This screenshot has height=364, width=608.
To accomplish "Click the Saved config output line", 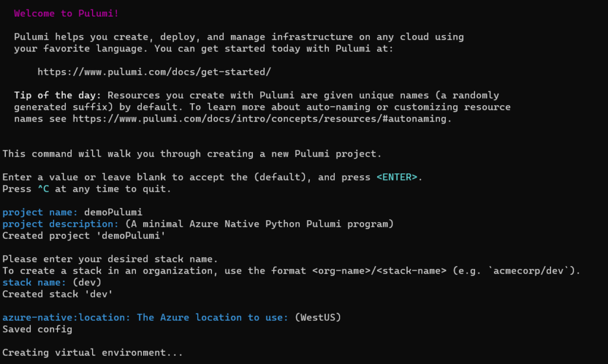I will point(37,330).
